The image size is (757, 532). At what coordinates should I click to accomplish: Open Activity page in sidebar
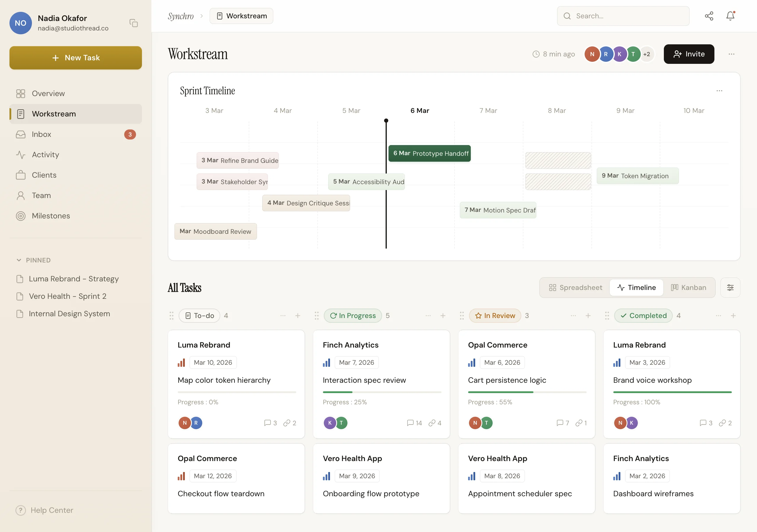(45, 155)
